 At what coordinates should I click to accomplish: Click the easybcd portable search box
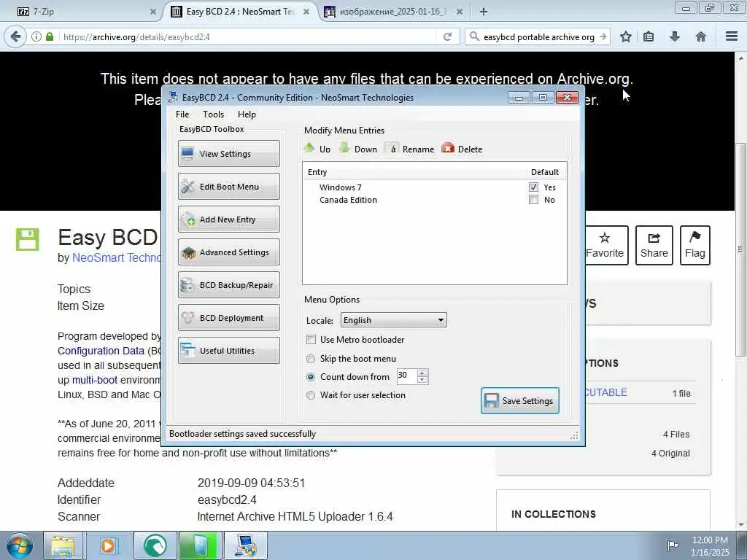point(538,36)
